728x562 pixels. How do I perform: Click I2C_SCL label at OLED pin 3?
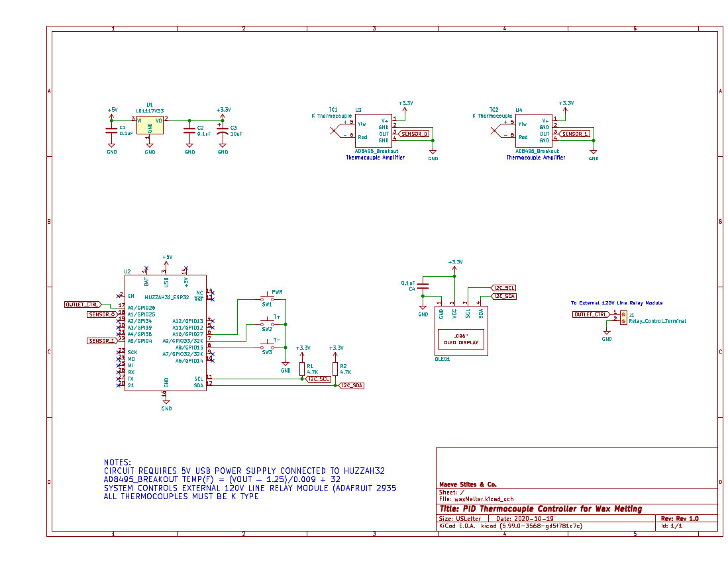[503, 288]
